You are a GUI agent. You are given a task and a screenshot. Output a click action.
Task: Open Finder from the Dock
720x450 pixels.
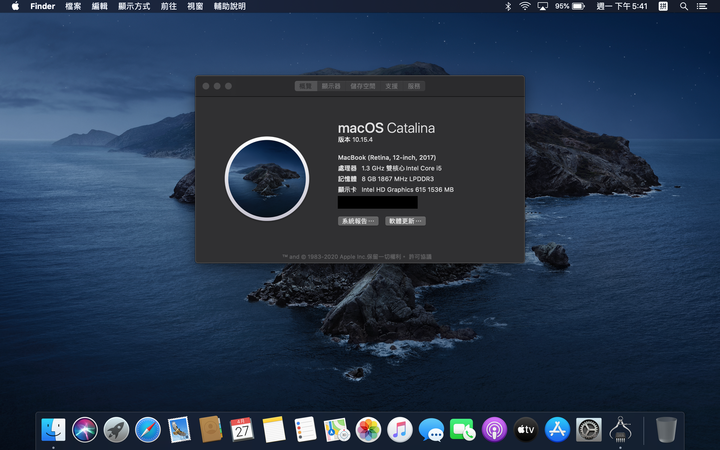(53, 430)
